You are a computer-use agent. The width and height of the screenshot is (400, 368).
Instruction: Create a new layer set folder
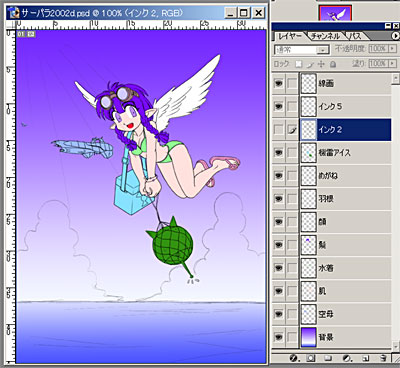coord(328,358)
